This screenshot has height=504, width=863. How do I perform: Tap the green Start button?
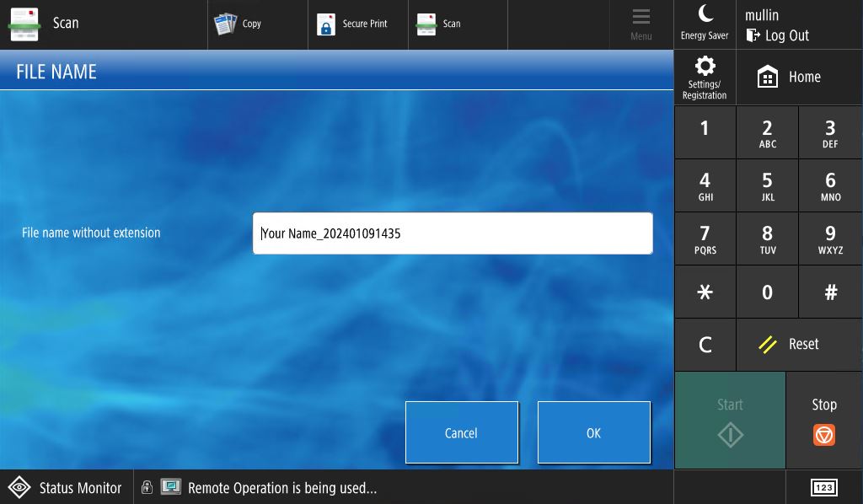click(730, 421)
